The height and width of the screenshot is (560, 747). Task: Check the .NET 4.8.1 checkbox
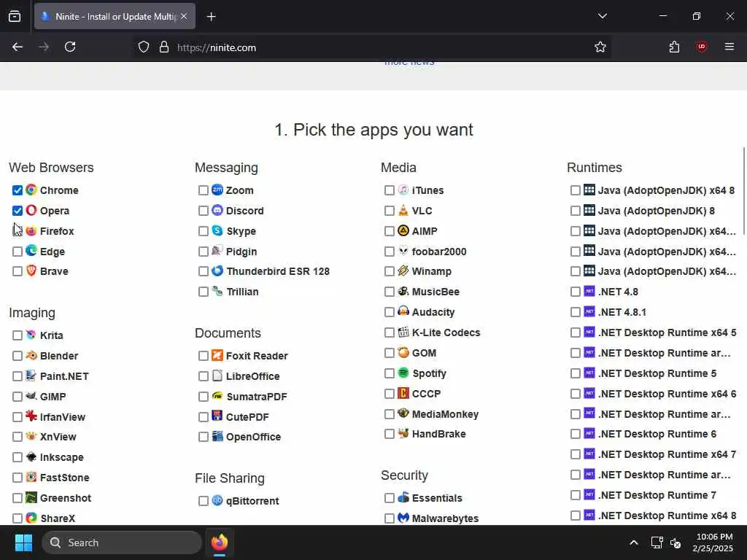point(576,312)
